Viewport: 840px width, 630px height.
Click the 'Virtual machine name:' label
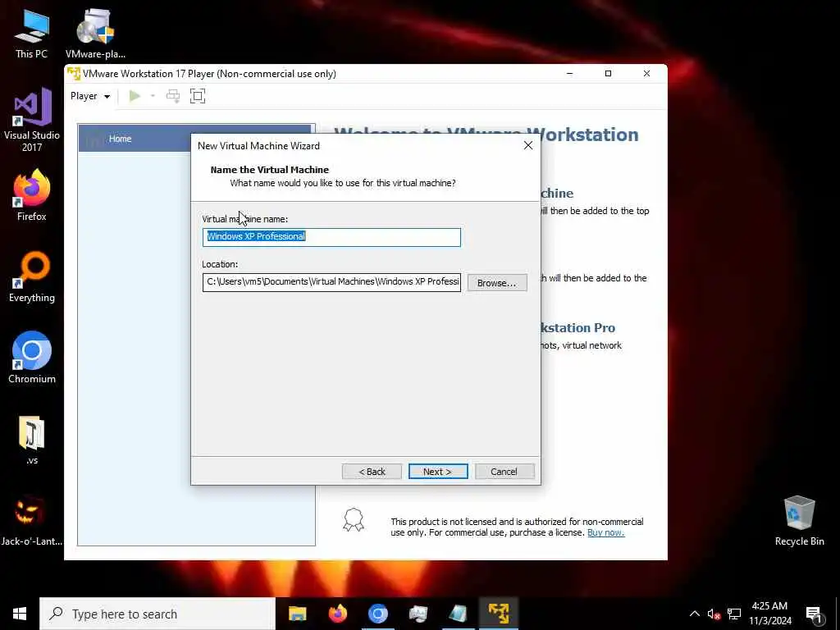(x=244, y=219)
